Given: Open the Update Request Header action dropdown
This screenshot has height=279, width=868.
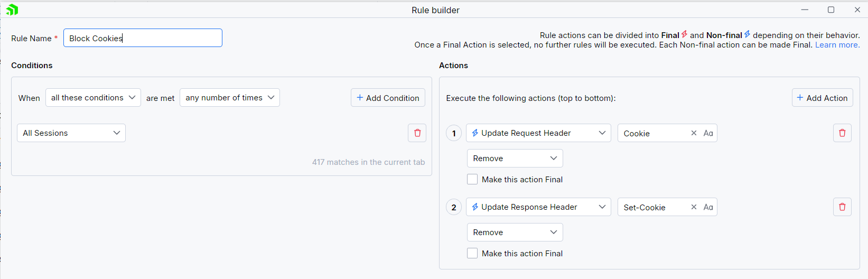Looking at the screenshot, I should [x=538, y=133].
